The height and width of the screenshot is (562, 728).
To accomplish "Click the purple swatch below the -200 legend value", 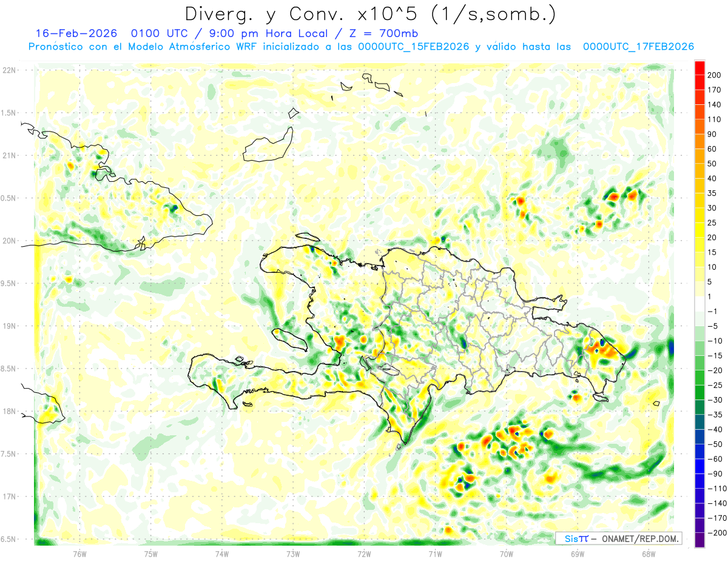I will tap(699, 540).
